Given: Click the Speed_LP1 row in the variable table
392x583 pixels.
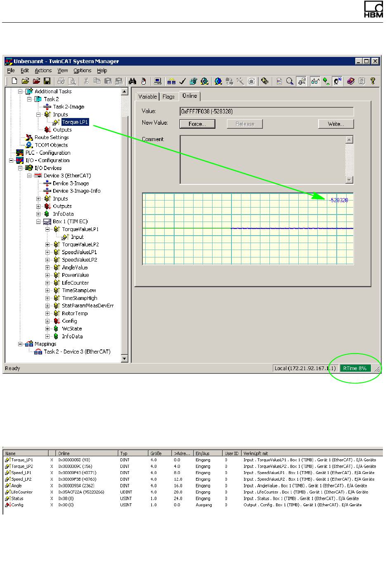Looking at the screenshot, I should pyautogui.click(x=192, y=473).
